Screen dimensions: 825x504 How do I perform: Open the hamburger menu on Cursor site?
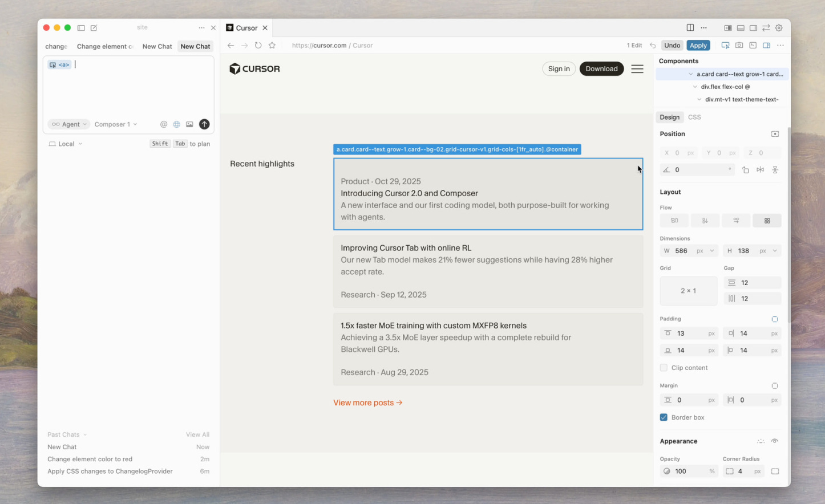(x=637, y=69)
